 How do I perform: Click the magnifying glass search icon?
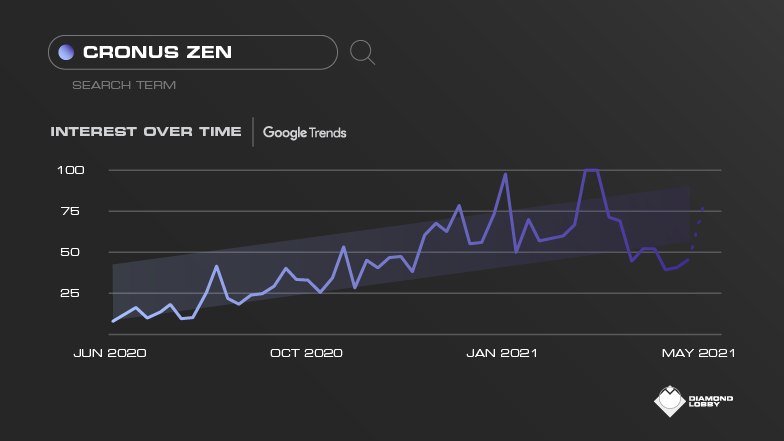(x=362, y=52)
